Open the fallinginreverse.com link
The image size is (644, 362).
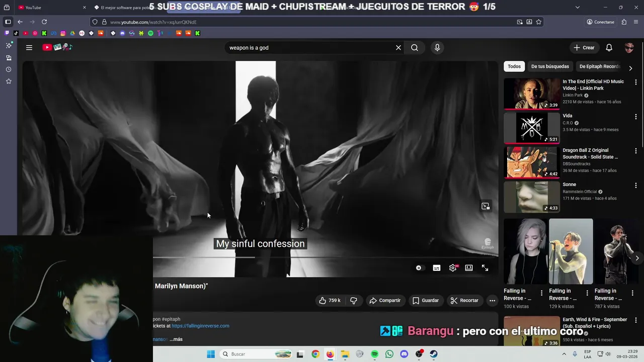point(200,326)
